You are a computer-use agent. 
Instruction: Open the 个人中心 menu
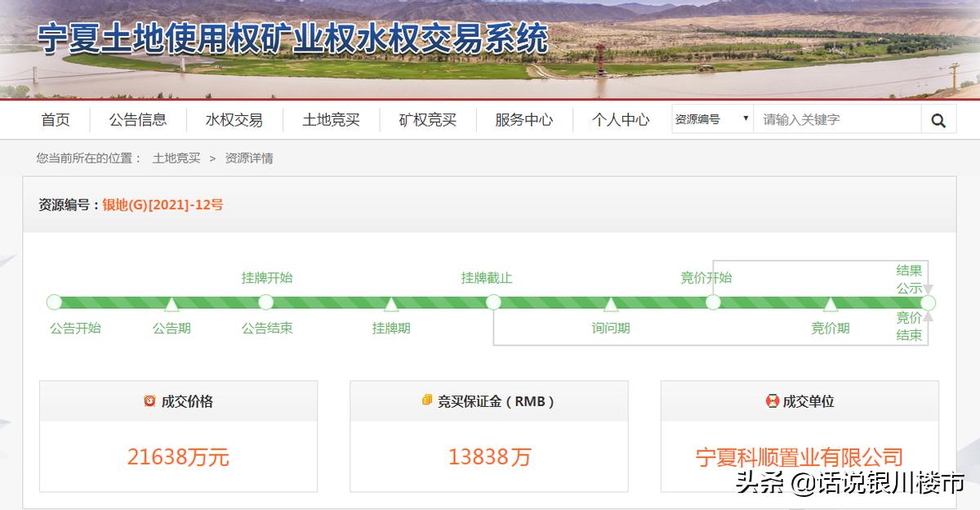pos(622,119)
